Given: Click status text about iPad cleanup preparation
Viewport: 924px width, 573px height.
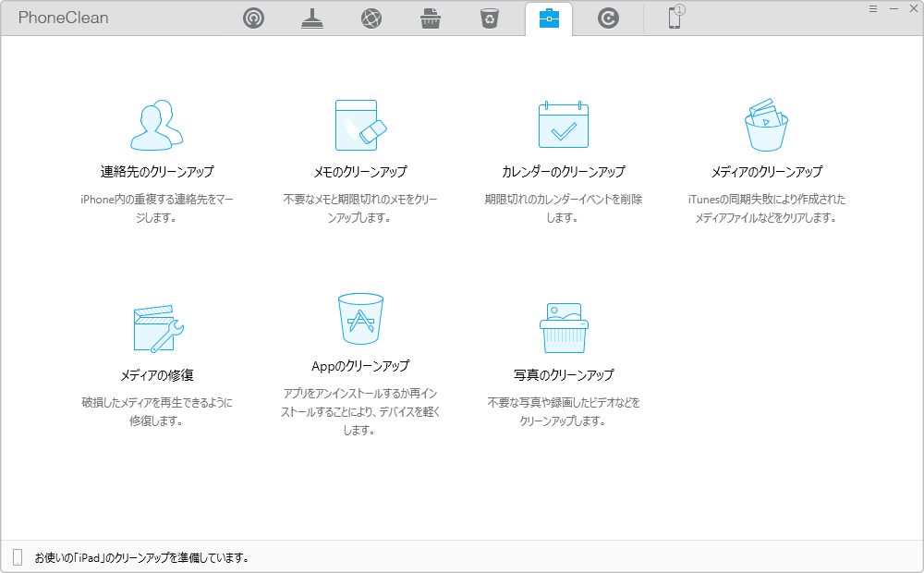Looking at the screenshot, I should (x=141, y=557).
